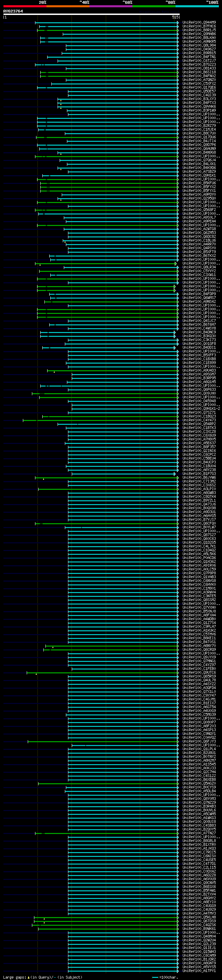The width and height of the screenshot is (222, 980).
Task: Select the AV623764 query label
Action: click(13, 11)
